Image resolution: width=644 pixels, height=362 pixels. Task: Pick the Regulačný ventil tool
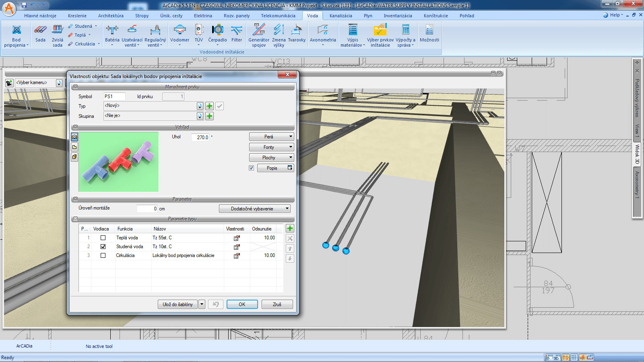pos(155,30)
